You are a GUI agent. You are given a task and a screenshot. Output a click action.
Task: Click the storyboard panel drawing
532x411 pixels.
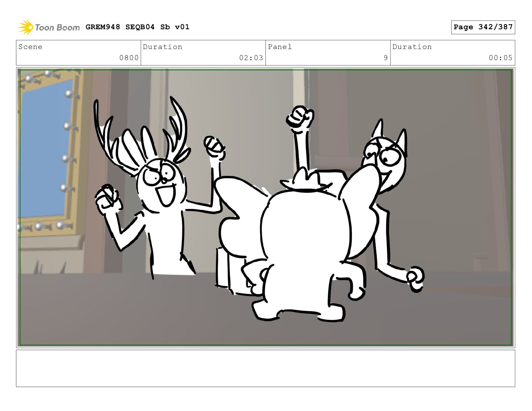[266, 207]
